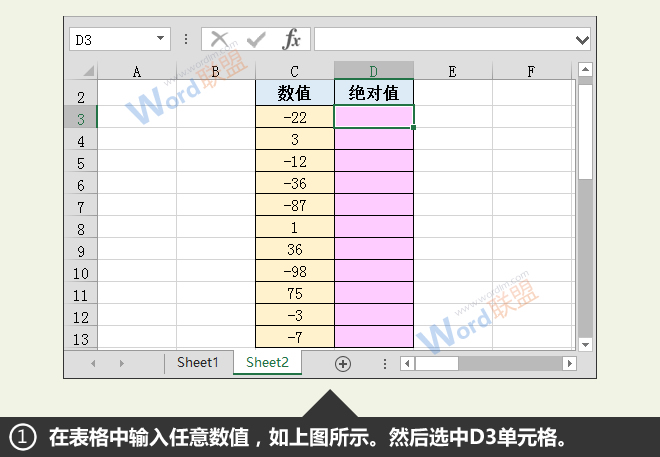Image resolution: width=660 pixels, height=457 pixels.
Task: Click the vertical scrollbar up arrow
Action: pos(585,69)
